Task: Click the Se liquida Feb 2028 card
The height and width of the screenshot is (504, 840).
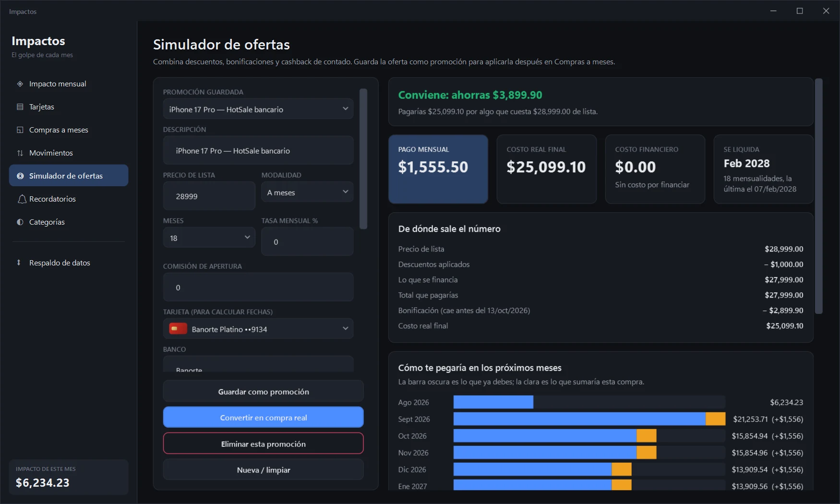Action: (763, 169)
